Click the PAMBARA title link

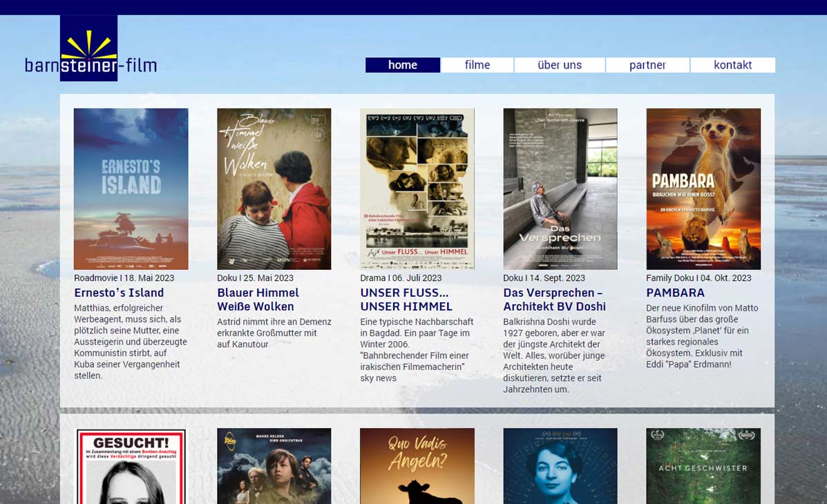point(676,293)
